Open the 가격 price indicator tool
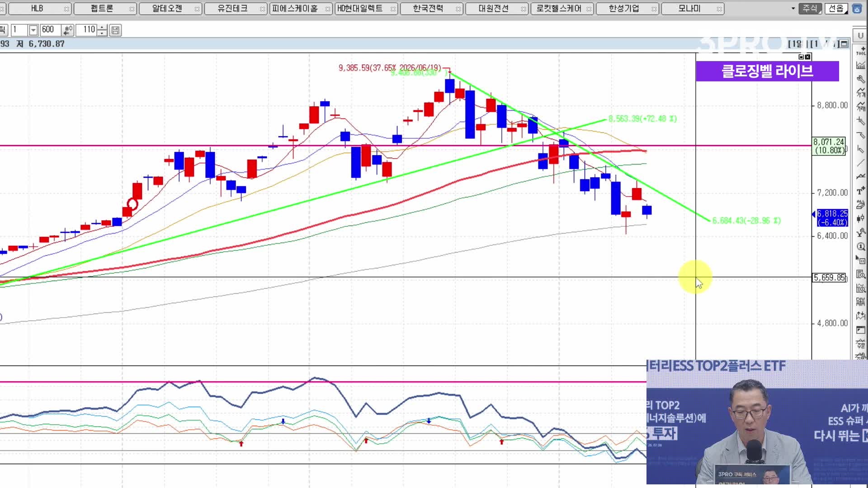The image size is (868, 488). [861, 93]
